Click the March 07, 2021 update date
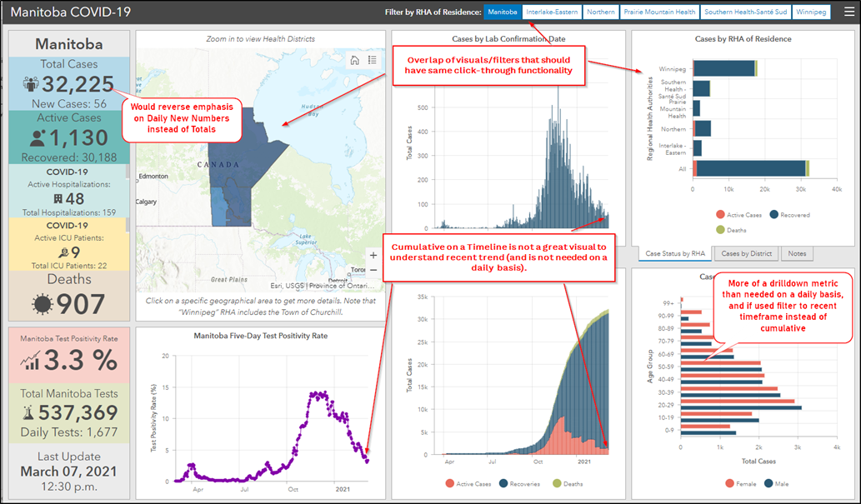 click(x=68, y=472)
